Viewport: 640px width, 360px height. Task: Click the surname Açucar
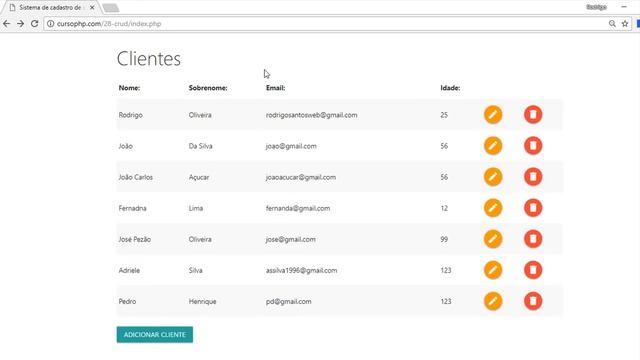click(x=199, y=177)
